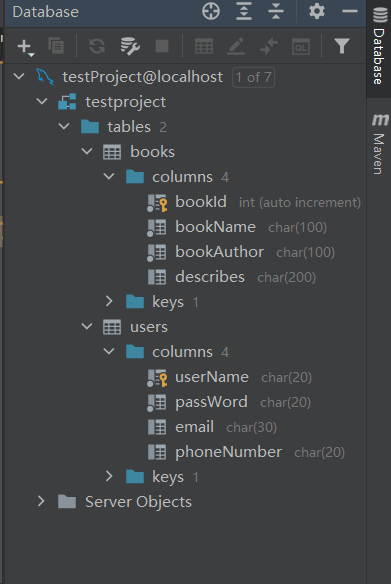The width and height of the screenshot is (391, 584).
Task: Open the tool window settings gear
Action: [317, 11]
